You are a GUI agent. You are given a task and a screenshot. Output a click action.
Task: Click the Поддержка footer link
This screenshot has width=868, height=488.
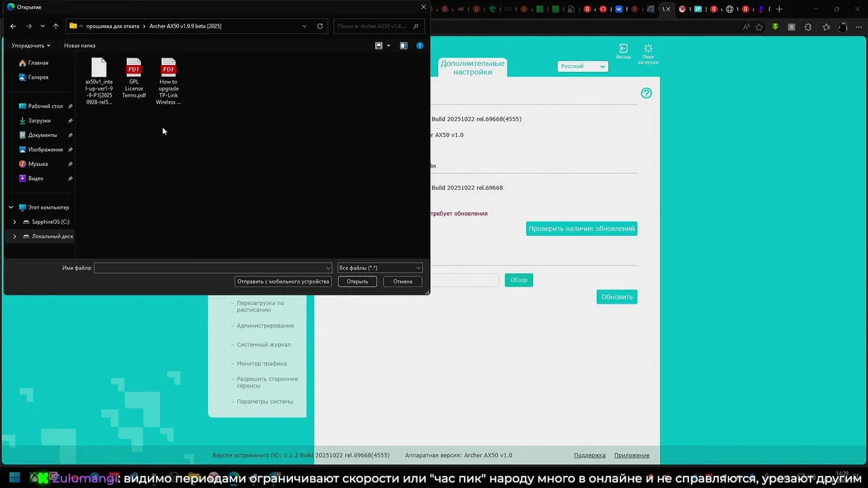click(590, 455)
